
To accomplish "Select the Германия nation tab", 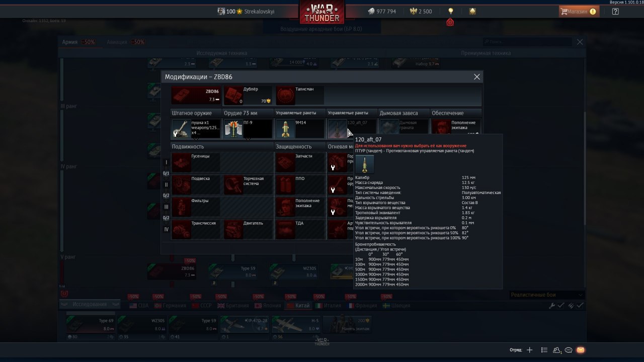I will (171, 305).
